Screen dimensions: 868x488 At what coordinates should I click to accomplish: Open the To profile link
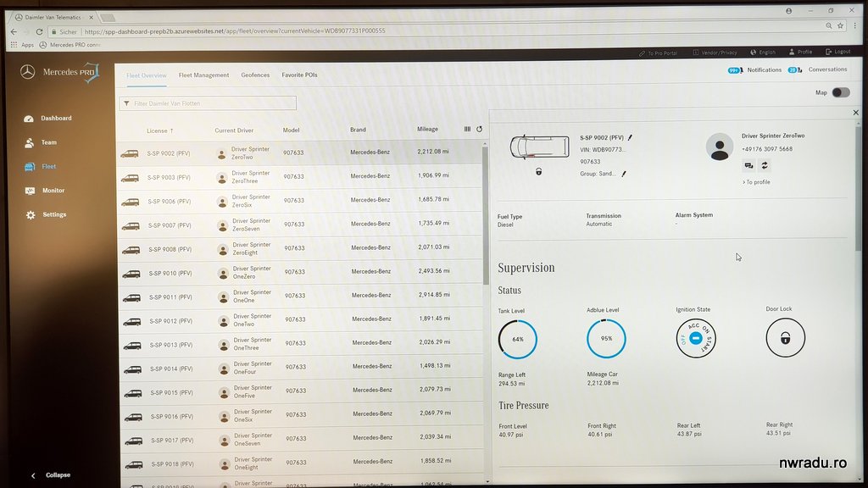[x=756, y=182]
